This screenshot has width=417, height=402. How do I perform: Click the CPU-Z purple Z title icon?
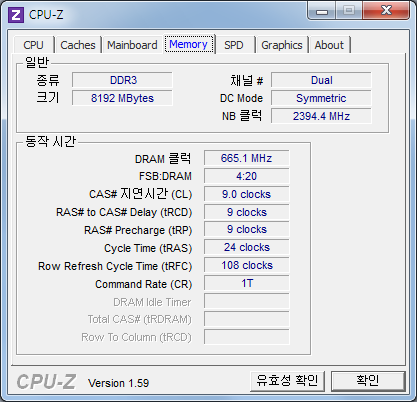16,15
